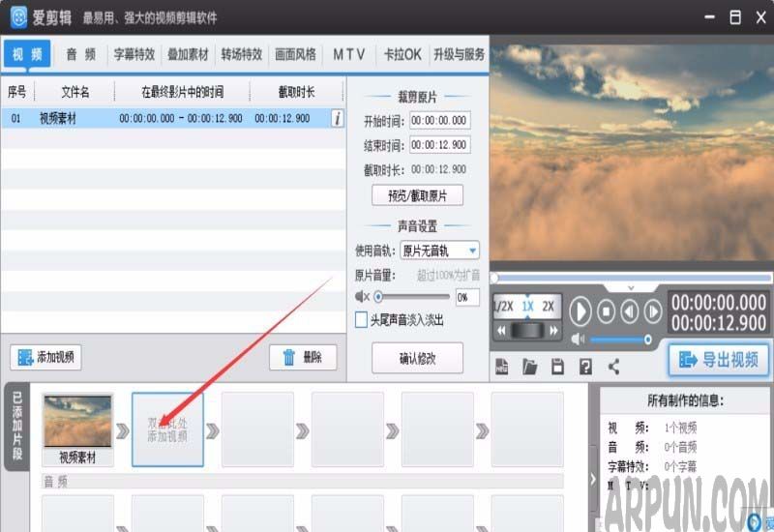Click the preview progress bar handle

click(494, 278)
